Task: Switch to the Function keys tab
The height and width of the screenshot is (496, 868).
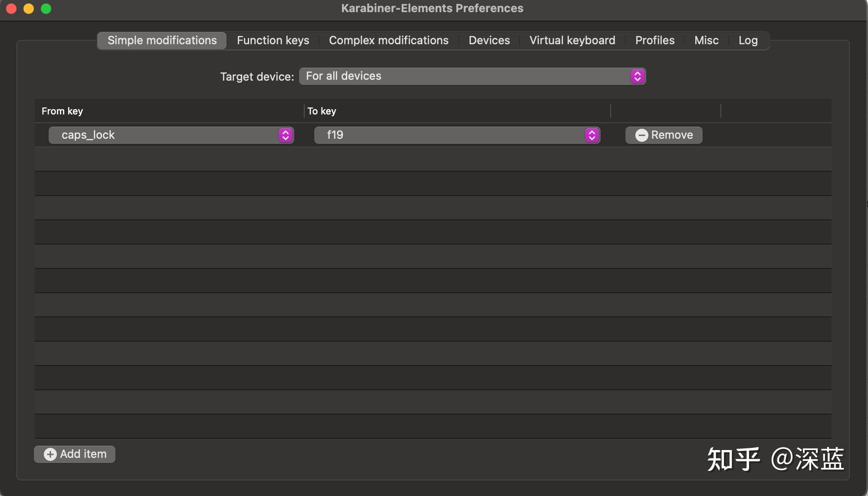Action: pos(273,41)
